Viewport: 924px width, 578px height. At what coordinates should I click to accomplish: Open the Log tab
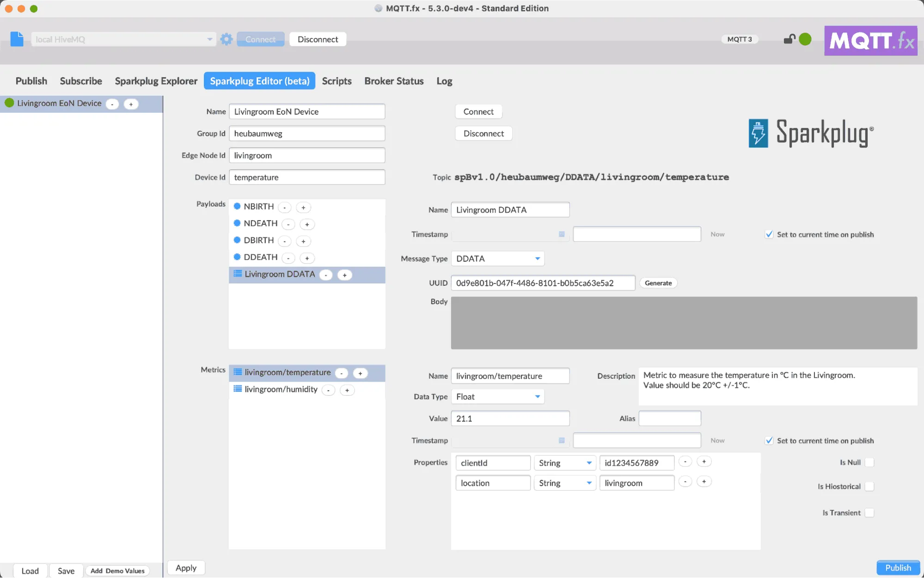click(x=444, y=81)
